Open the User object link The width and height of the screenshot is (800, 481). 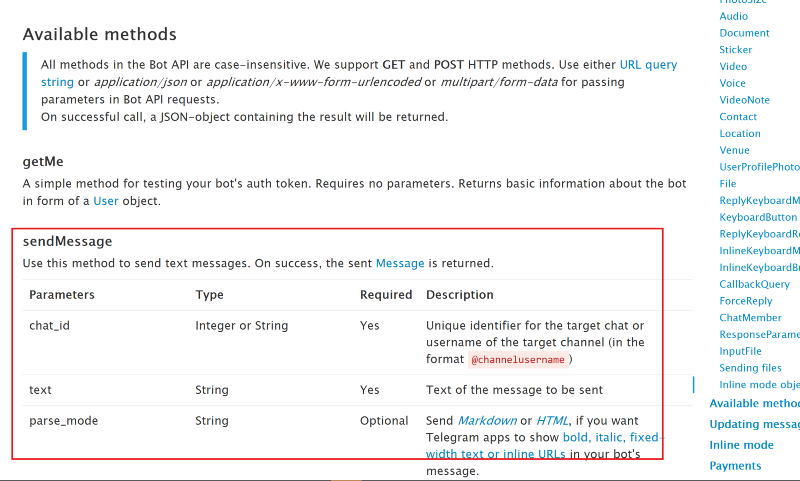pos(106,201)
